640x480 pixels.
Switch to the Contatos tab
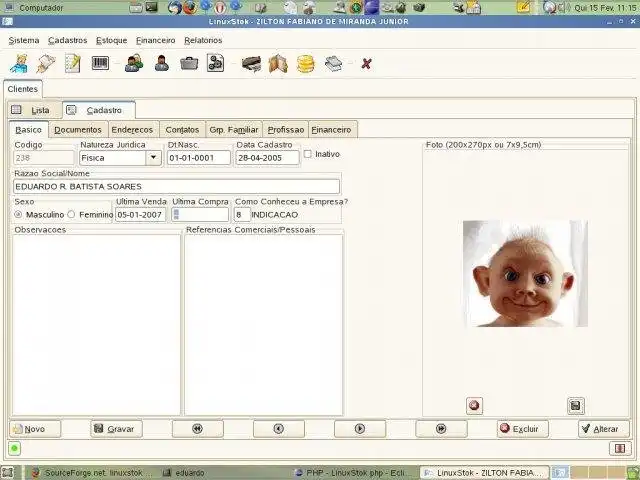tap(182, 130)
